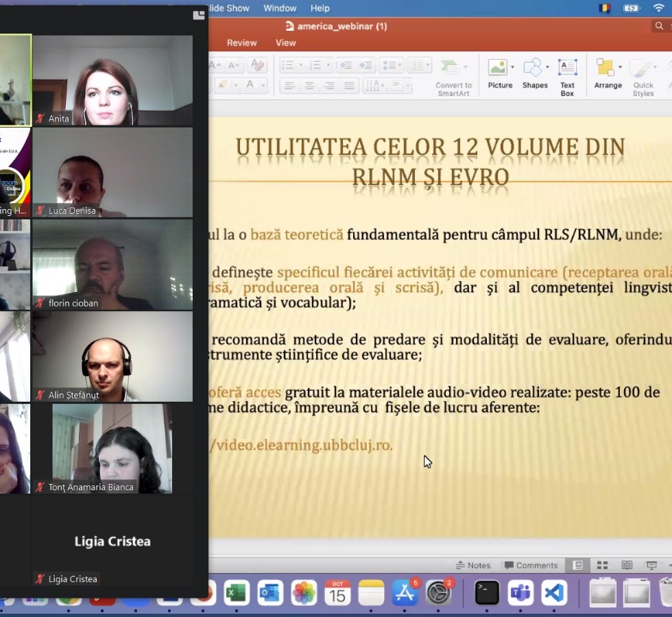Open Microsoft Teams in the Dock

pos(520,592)
